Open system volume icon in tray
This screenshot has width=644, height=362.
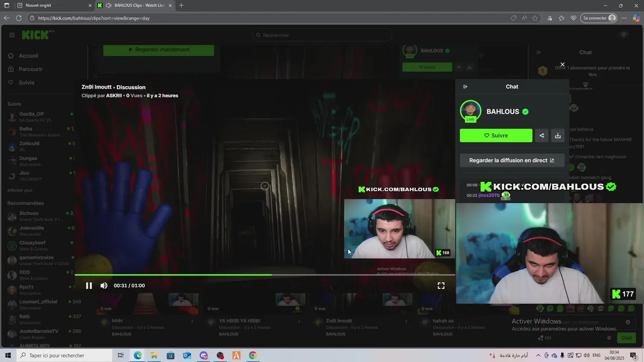coord(586,355)
